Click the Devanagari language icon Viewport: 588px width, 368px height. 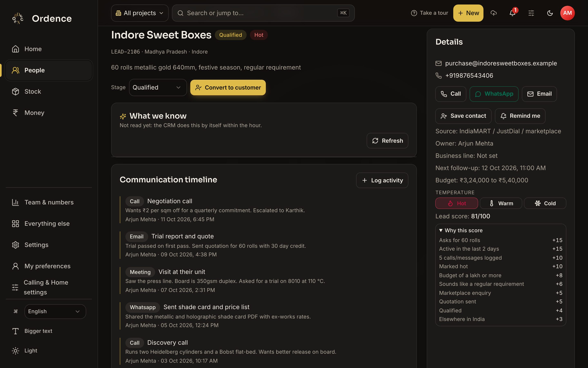[16, 311]
